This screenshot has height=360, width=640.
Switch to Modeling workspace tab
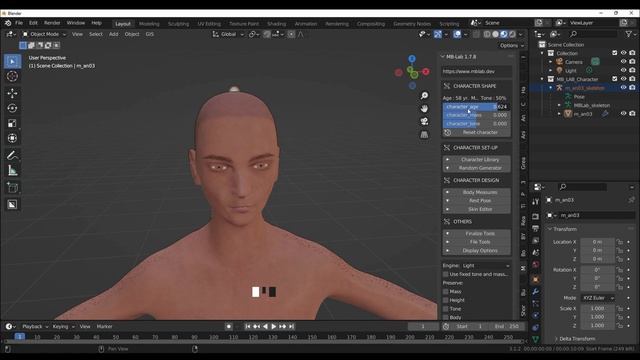[x=149, y=24]
